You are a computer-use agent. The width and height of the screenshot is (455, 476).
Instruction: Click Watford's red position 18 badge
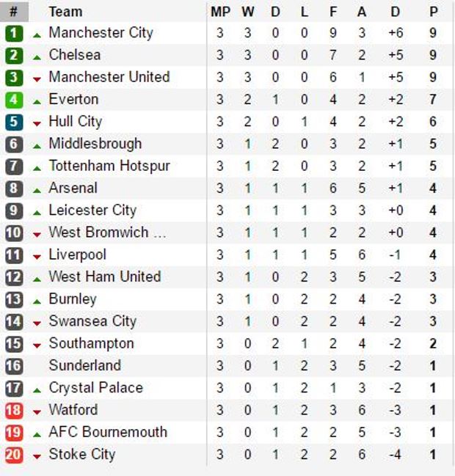14,410
